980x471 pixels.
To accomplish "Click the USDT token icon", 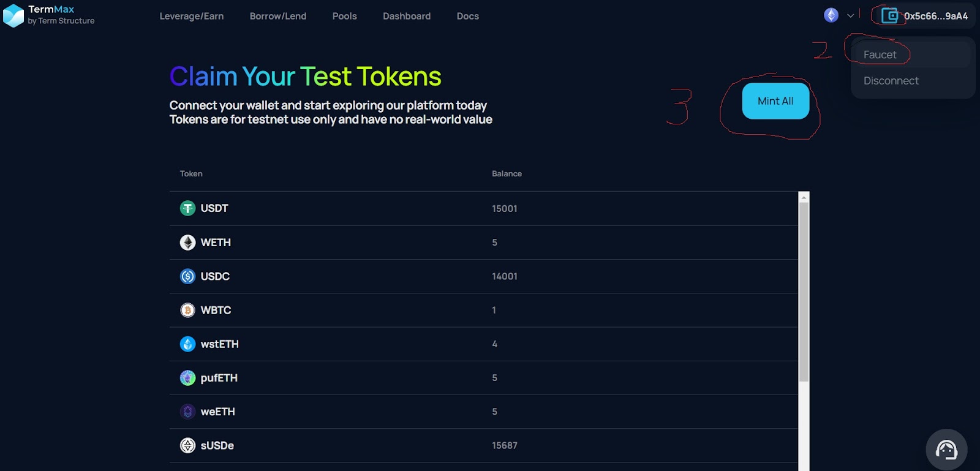I will coord(187,208).
